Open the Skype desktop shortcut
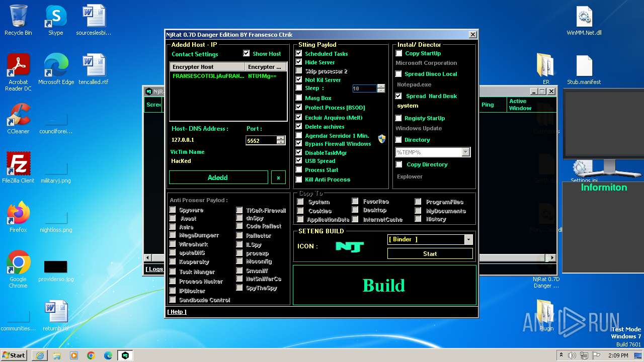The height and width of the screenshot is (362, 644). click(x=55, y=20)
